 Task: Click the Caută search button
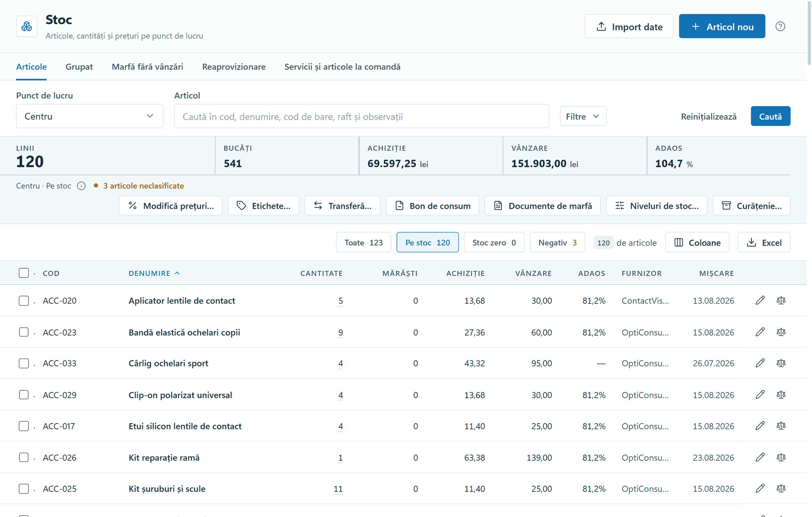click(770, 116)
